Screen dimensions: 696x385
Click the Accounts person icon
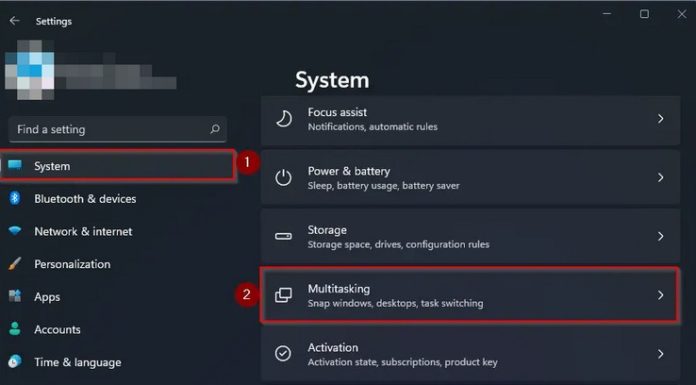15,329
